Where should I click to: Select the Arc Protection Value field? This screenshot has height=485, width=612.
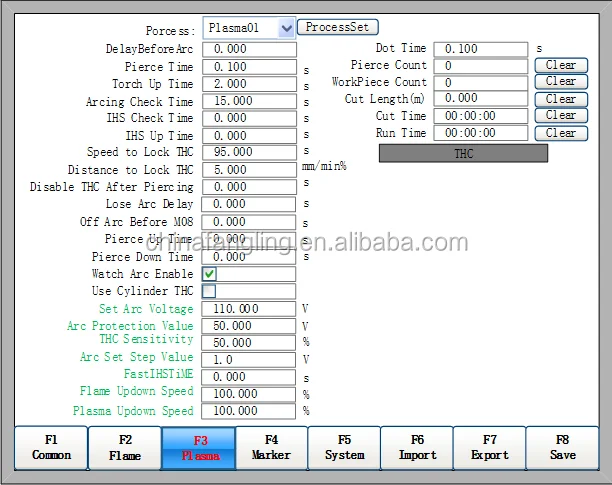pyautogui.click(x=249, y=326)
